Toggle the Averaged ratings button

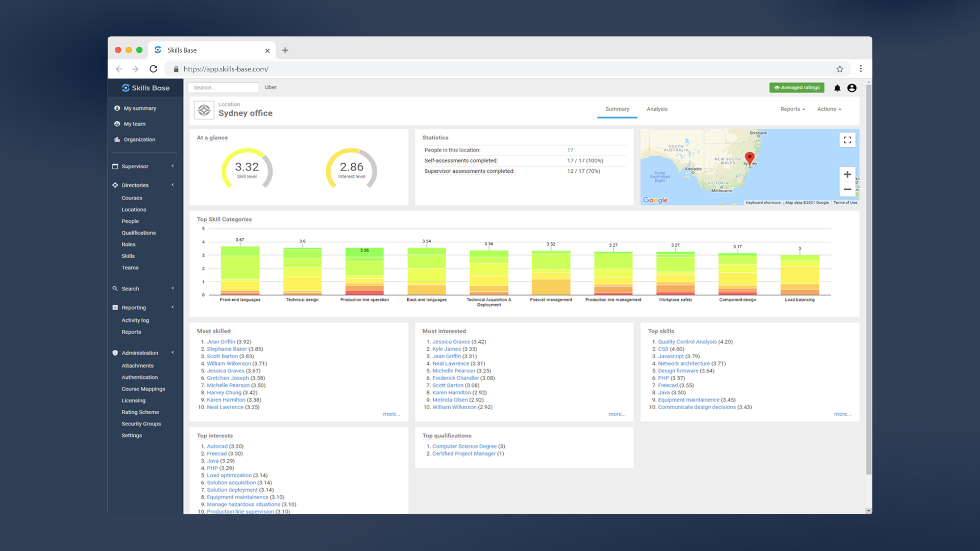pos(798,88)
